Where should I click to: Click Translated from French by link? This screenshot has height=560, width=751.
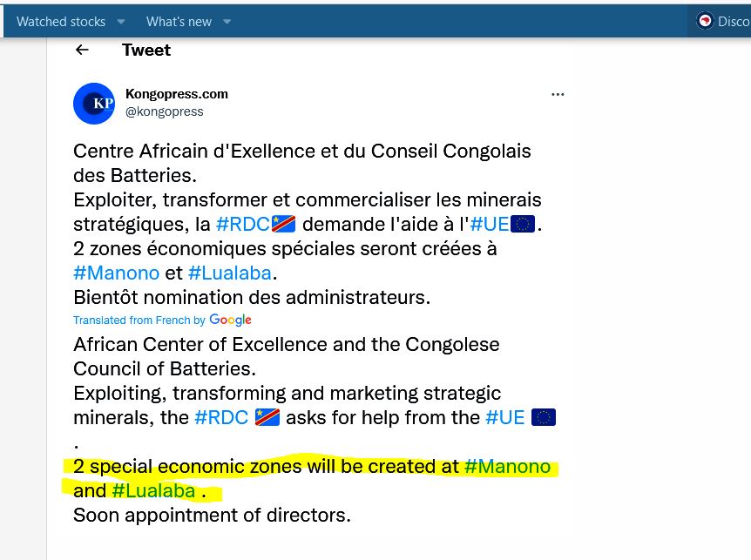[x=139, y=320]
